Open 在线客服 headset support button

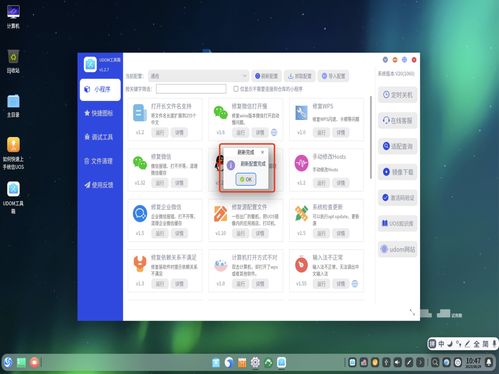(397, 120)
